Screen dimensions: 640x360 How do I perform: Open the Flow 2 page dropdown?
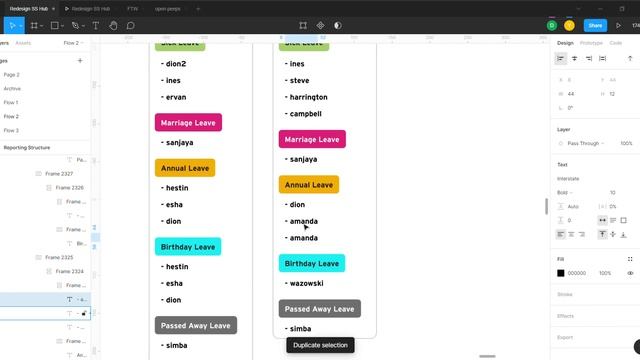click(x=73, y=43)
